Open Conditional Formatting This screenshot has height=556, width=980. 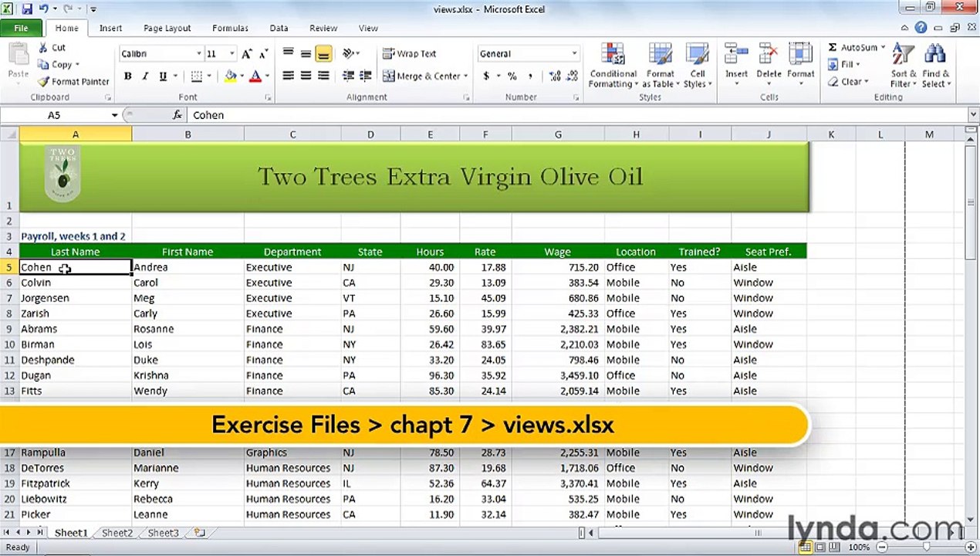pyautogui.click(x=613, y=66)
